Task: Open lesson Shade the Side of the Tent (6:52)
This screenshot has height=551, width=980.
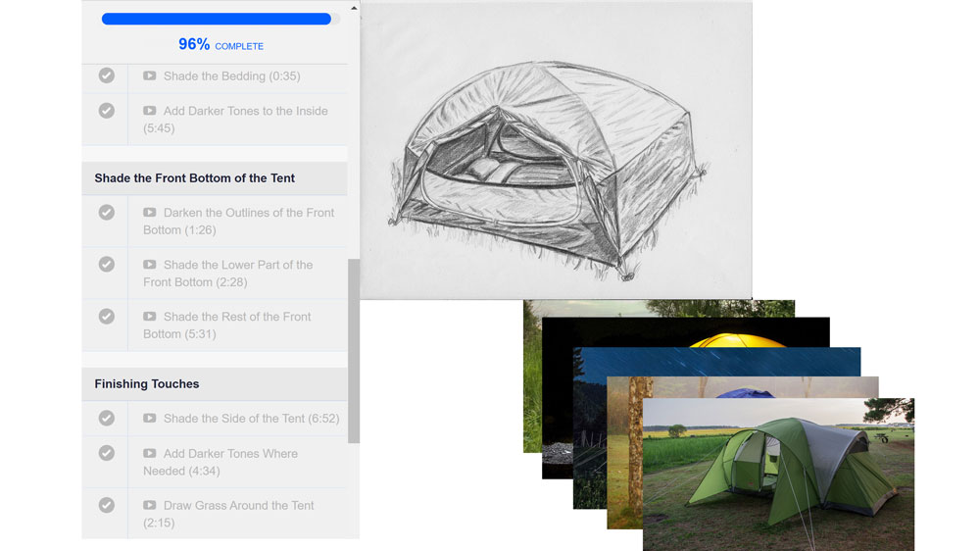Action: coord(251,419)
